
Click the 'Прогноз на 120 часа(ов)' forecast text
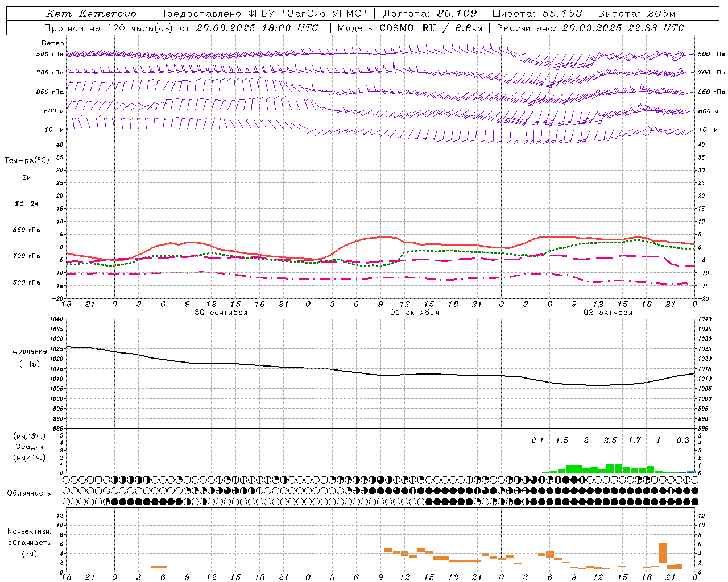110,28
